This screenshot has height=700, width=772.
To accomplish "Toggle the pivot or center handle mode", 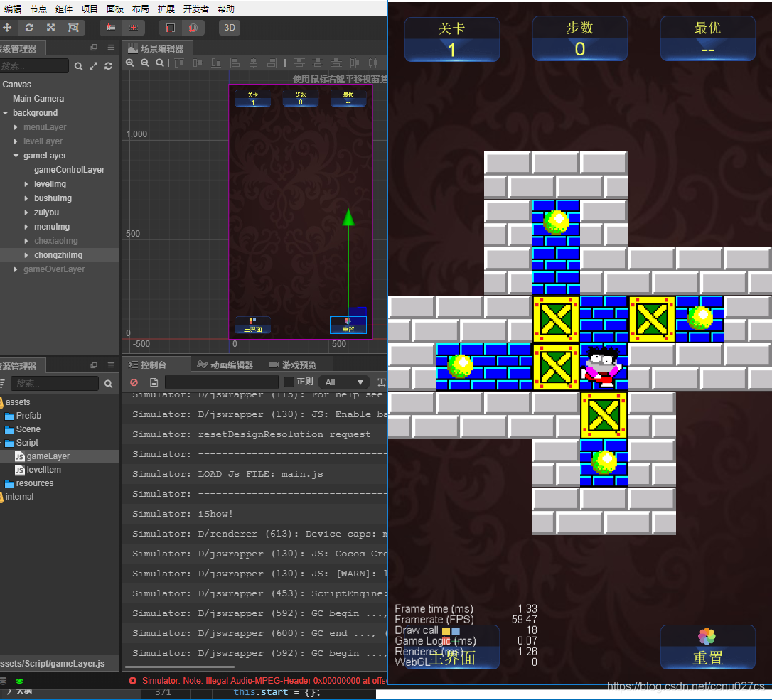I will (111, 28).
